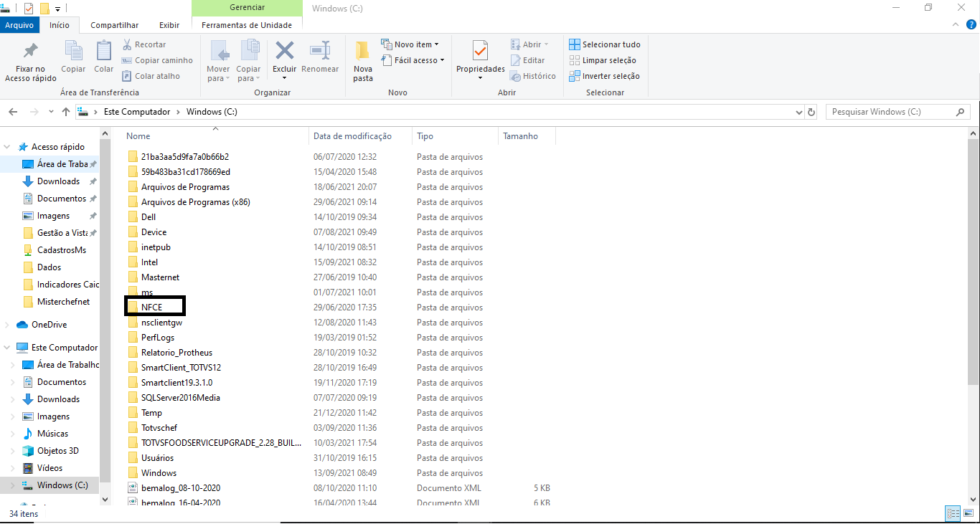Image resolution: width=980 pixels, height=524 pixels.
Task: Go back with the left arrow
Action: (13, 112)
